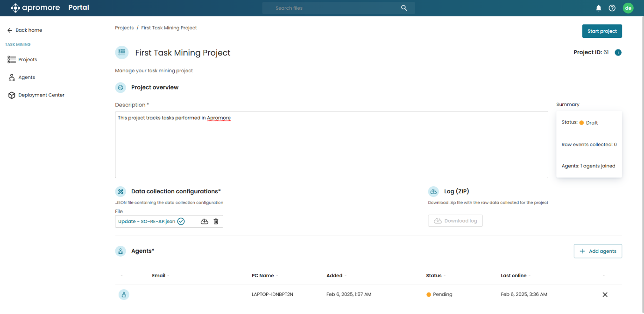The width and height of the screenshot is (644, 314).
Task: Open the notifications bell
Action: click(598, 8)
